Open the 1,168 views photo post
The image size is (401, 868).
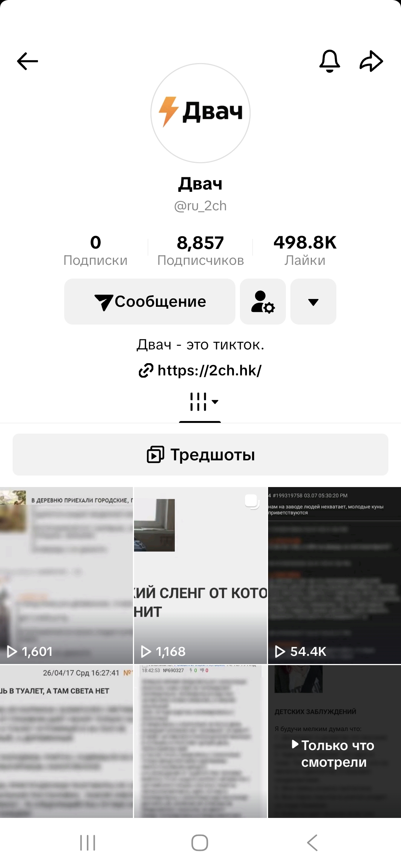200,575
